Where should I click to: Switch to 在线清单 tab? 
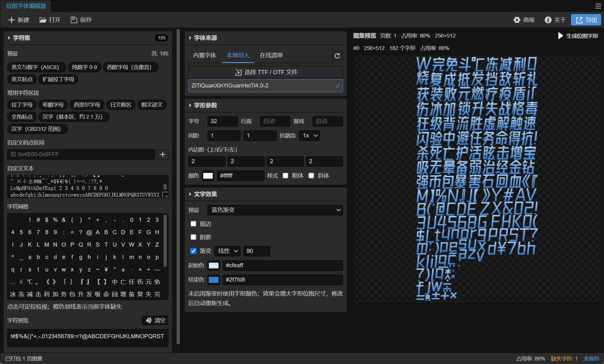coord(271,55)
